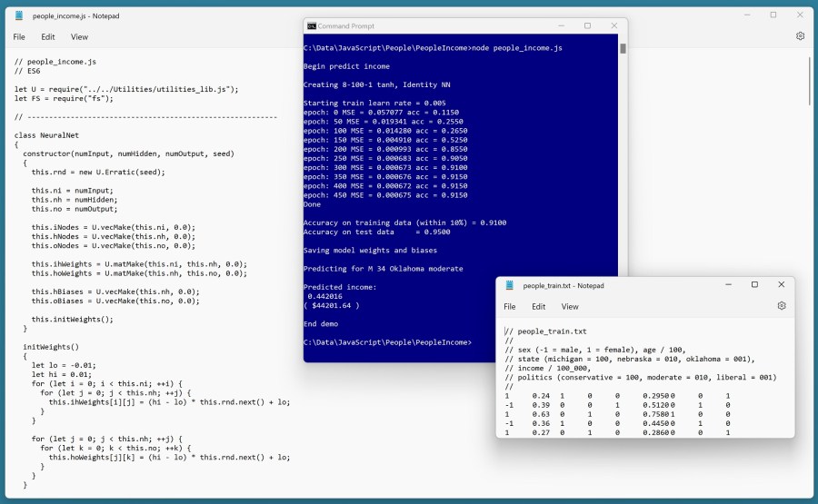The image size is (818, 504).
Task: Click 'this.hBiases' vecMake code line
Action: coord(115,292)
